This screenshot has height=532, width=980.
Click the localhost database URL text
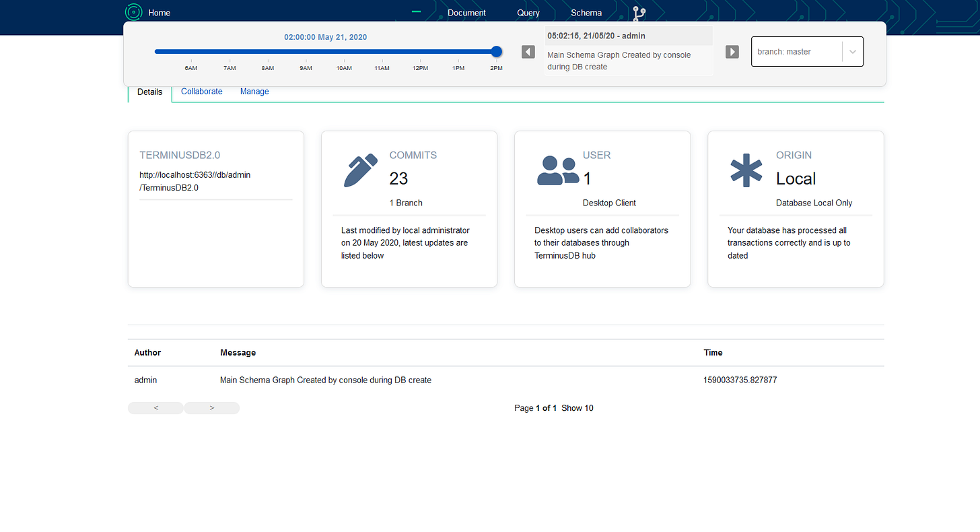[x=195, y=181]
